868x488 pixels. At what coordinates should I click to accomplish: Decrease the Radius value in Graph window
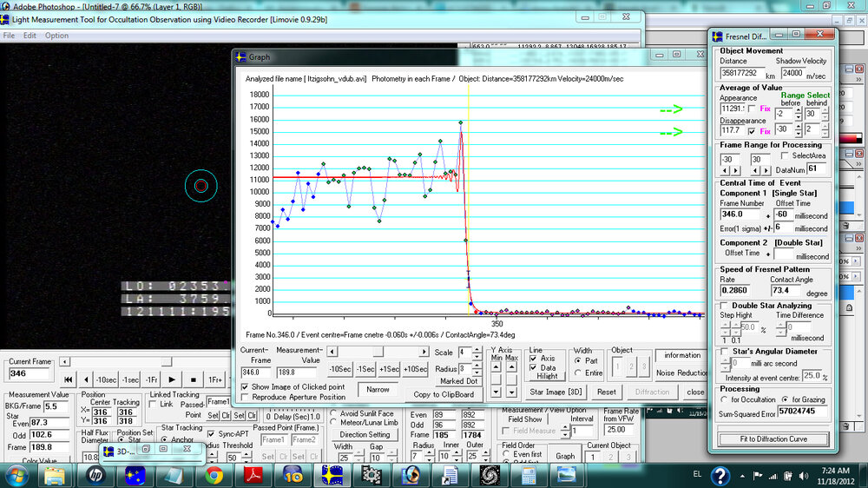[477, 373]
